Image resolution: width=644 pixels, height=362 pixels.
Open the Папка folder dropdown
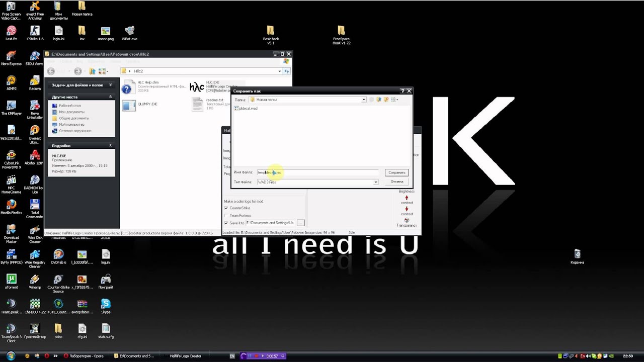click(363, 100)
